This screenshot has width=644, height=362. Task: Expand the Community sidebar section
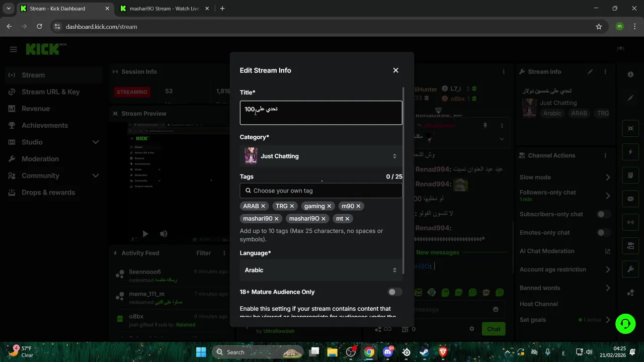coord(53,175)
